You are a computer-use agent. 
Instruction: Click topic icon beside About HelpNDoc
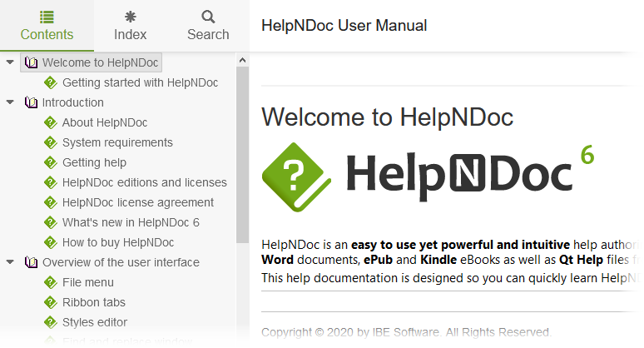tap(51, 122)
